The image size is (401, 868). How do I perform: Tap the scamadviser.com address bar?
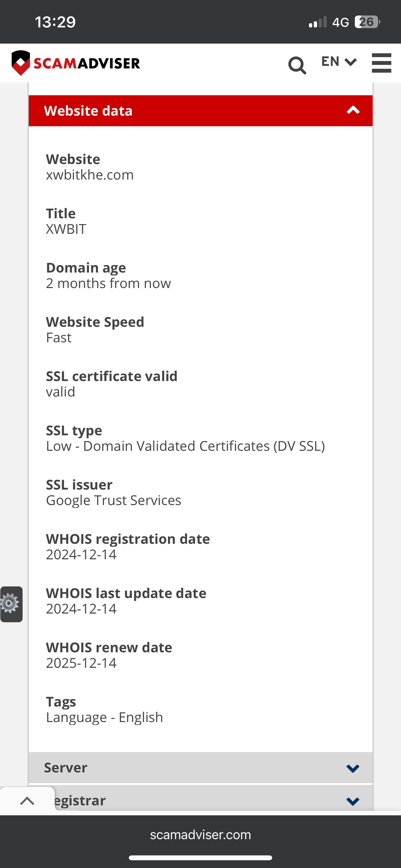pos(200,835)
